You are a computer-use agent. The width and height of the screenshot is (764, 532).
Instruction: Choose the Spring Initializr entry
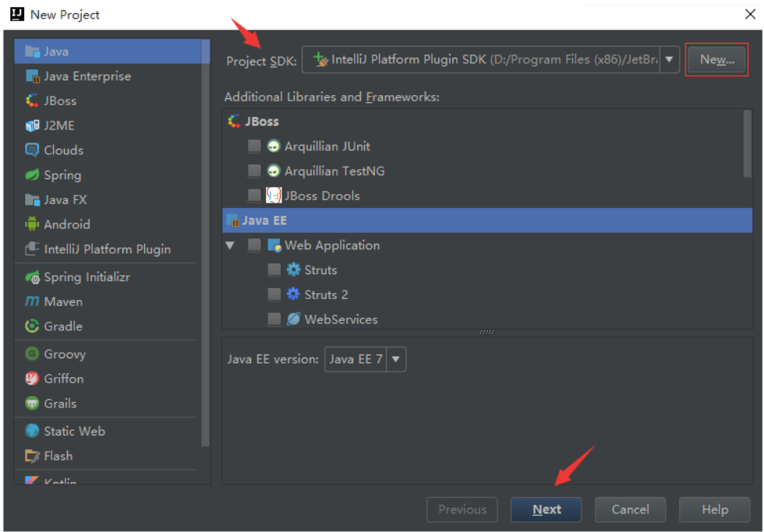click(108, 277)
